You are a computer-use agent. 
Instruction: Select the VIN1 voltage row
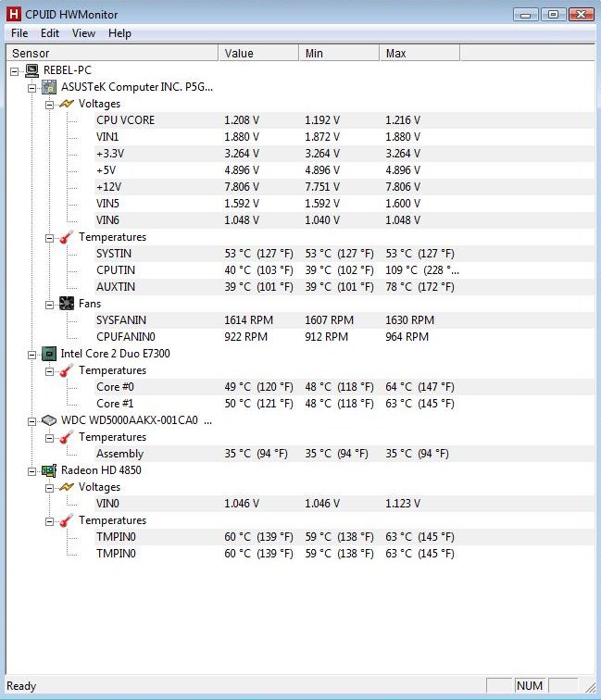pyautogui.click(x=344, y=137)
